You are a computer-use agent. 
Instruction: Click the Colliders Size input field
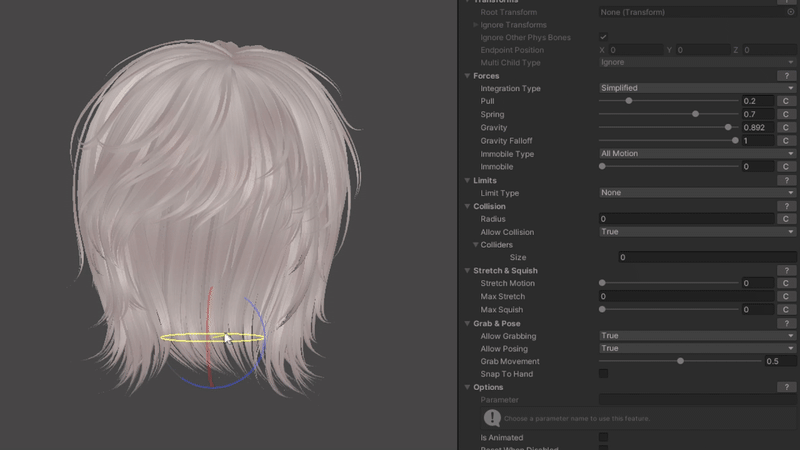706,257
